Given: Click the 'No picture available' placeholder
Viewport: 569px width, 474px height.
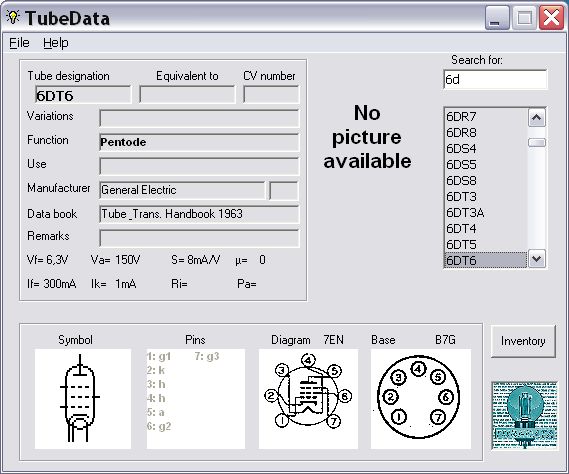Looking at the screenshot, I should (x=367, y=137).
